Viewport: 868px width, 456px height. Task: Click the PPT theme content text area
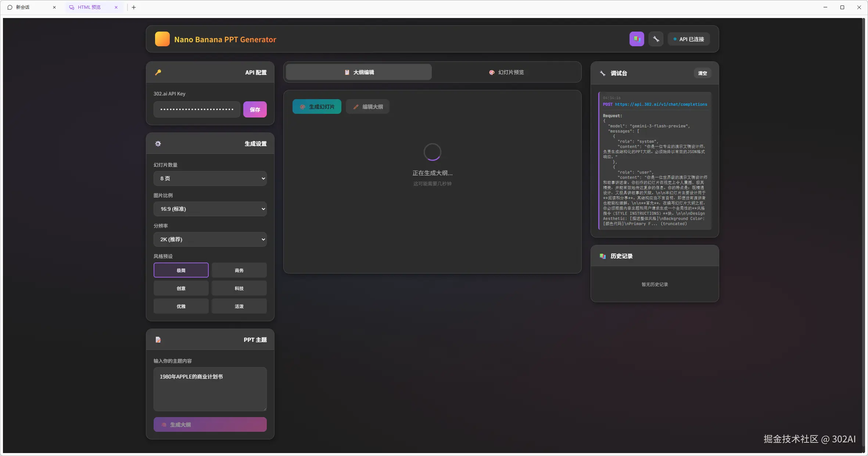click(210, 389)
